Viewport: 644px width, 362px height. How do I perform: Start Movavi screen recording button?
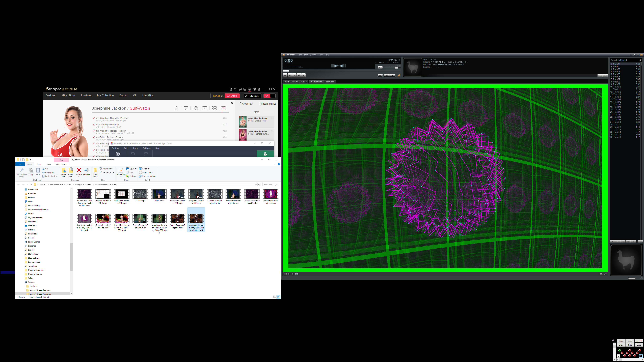pos(118,154)
